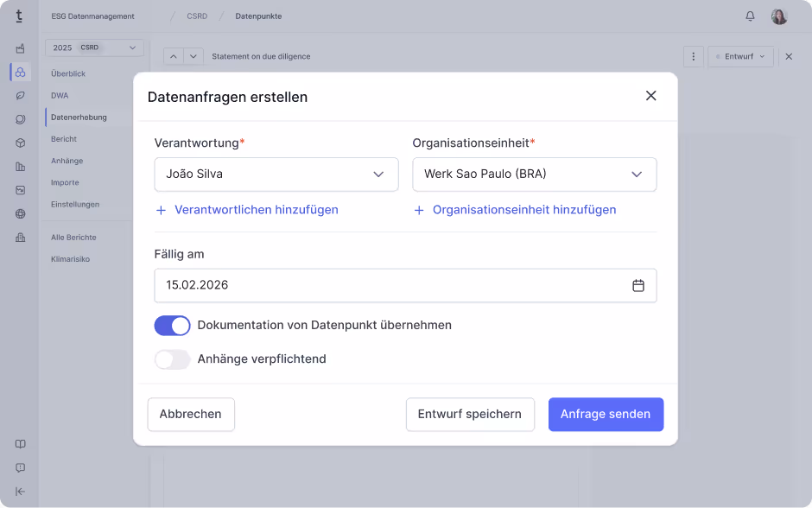812x508 pixels.
Task: Toggle the draft status switch next to Entwurf
Action: click(719, 56)
